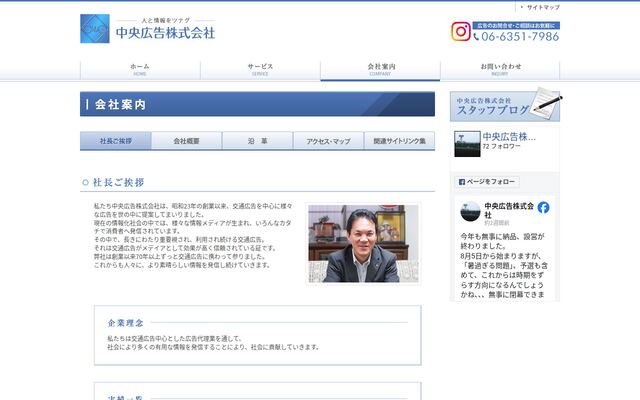
Task: Click the 会社案内 page title banner
Action: click(257, 104)
